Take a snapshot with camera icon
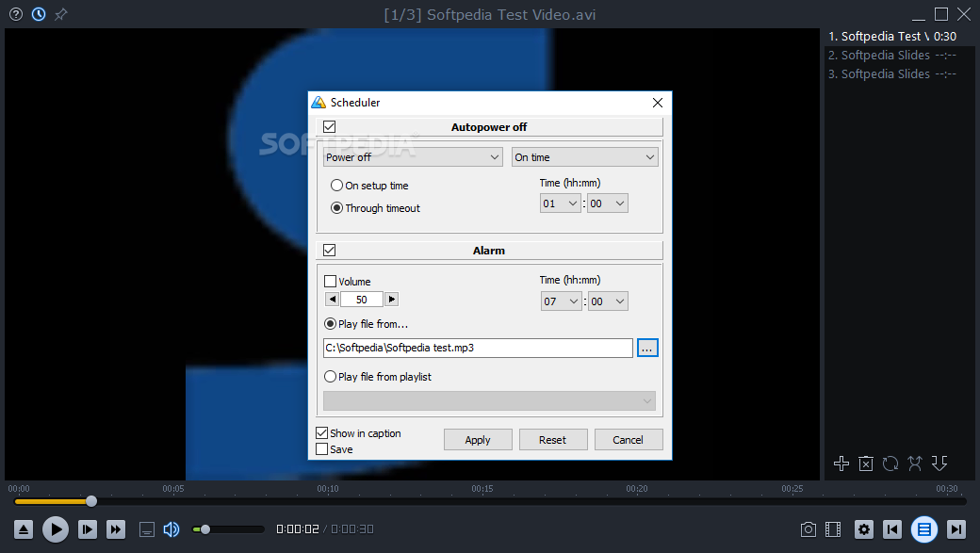The image size is (980, 553). point(808,529)
